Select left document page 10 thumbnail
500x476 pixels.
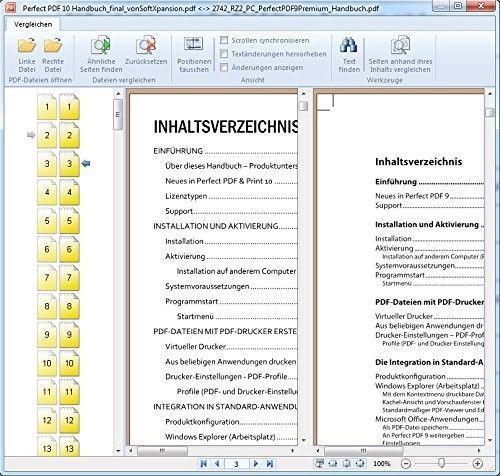(x=47, y=363)
